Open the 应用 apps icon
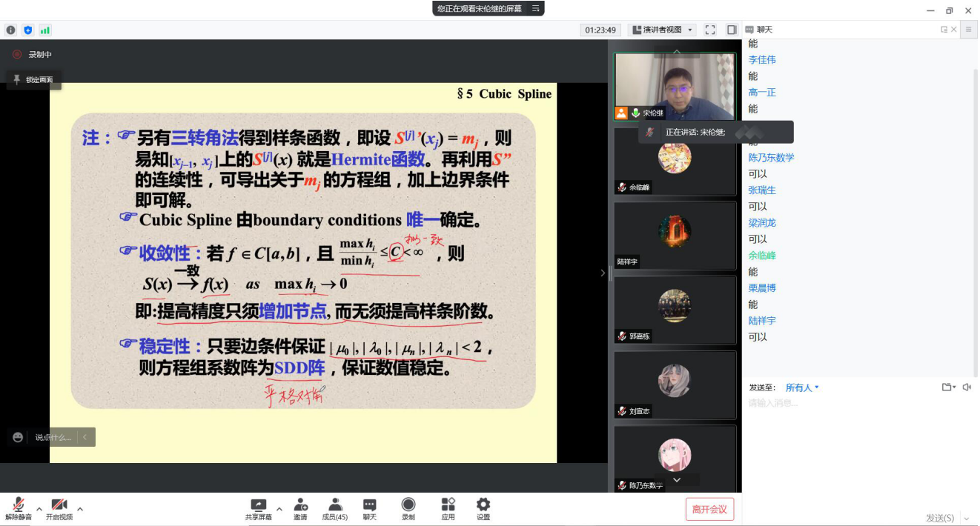980x526 pixels. [448, 509]
